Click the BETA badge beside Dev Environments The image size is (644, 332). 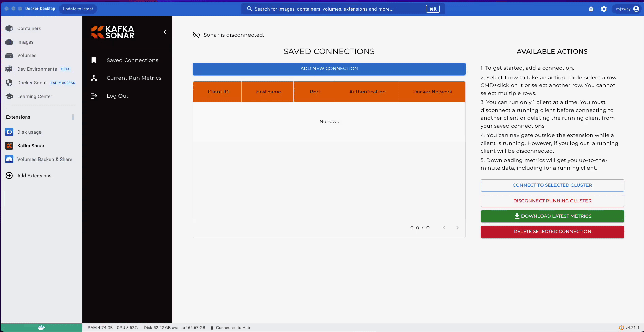pyautogui.click(x=65, y=69)
